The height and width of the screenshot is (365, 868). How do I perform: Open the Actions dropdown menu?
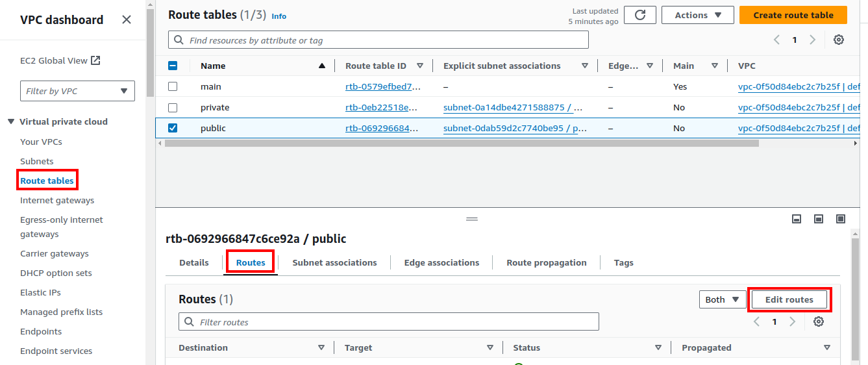[697, 15]
